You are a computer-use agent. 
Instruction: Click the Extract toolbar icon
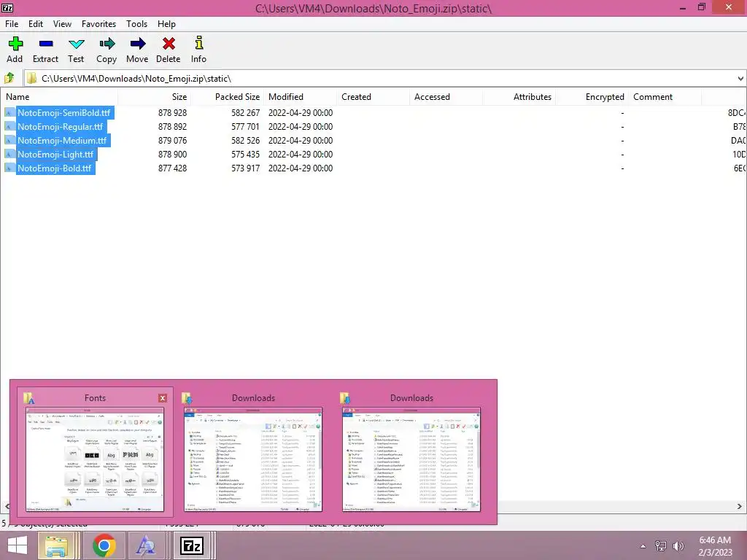pyautogui.click(x=46, y=44)
